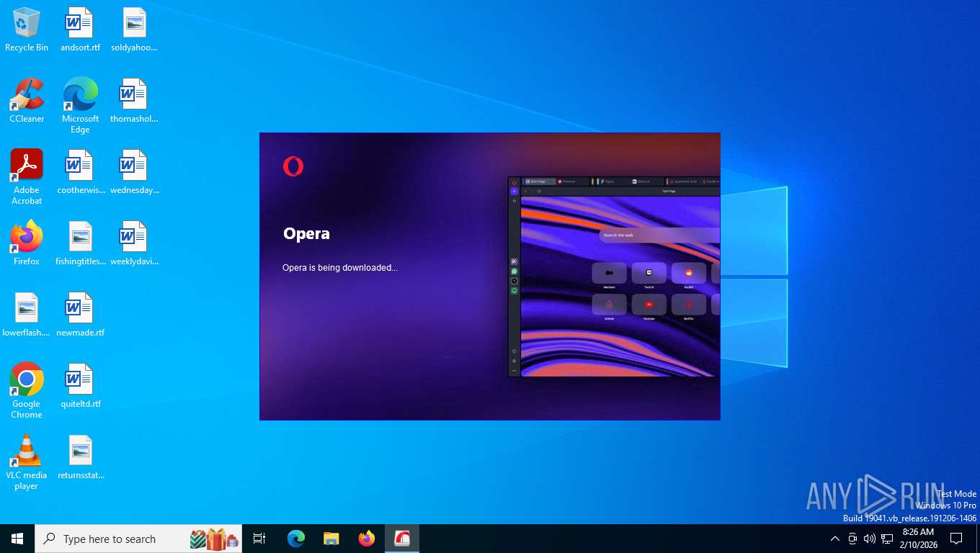Open File Explorer from the taskbar
Viewport: 980px width, 553px height.
tap(331, 539)
